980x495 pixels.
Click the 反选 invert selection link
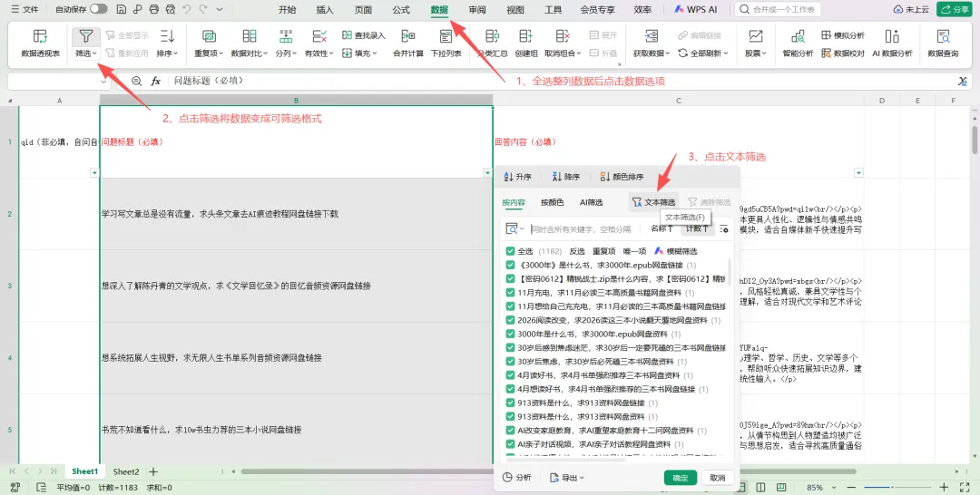point(577,251)
